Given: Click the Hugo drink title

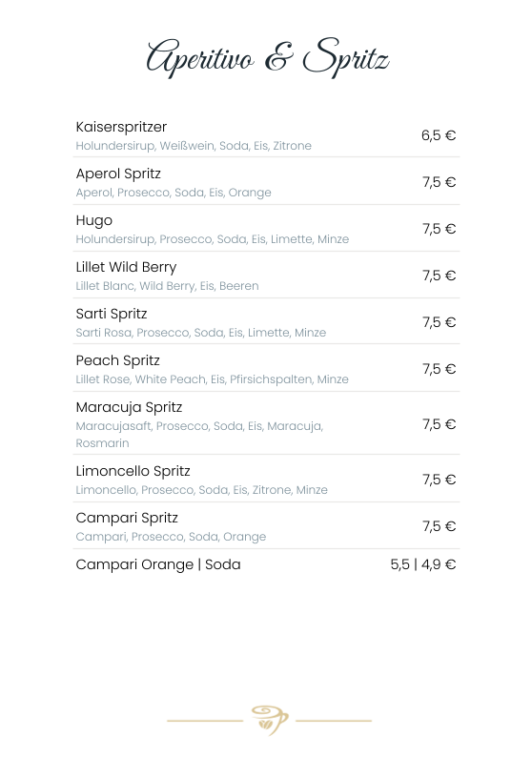Looking at the screenshot, I should point(94,220).
